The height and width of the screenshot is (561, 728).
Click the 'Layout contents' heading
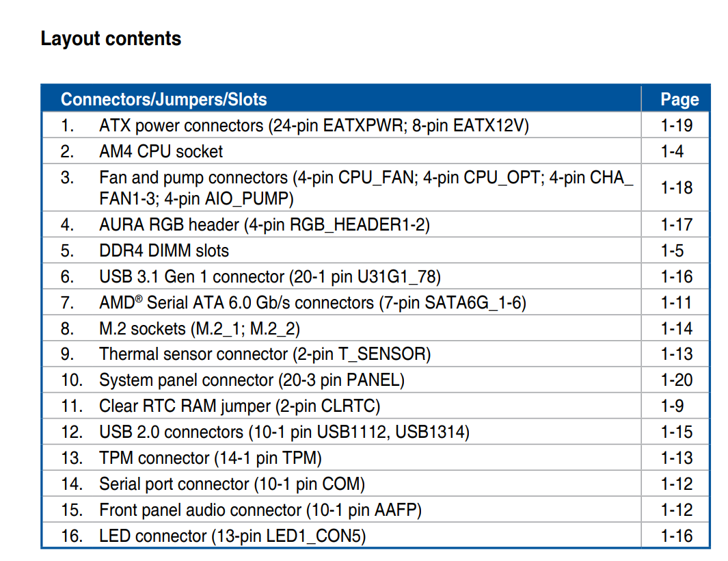tap(111, 38)
